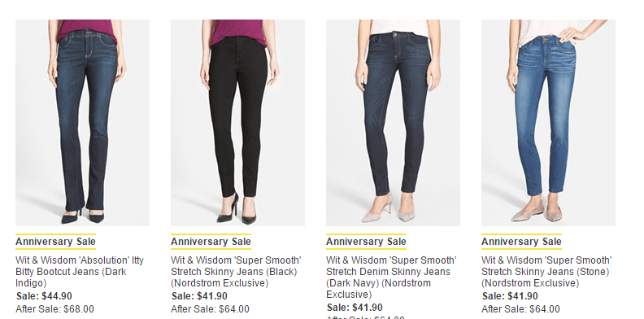The image size is (644, 319).
Task: Click the sale price under Stone skinny jeans
Action: (x=510, y=296)
